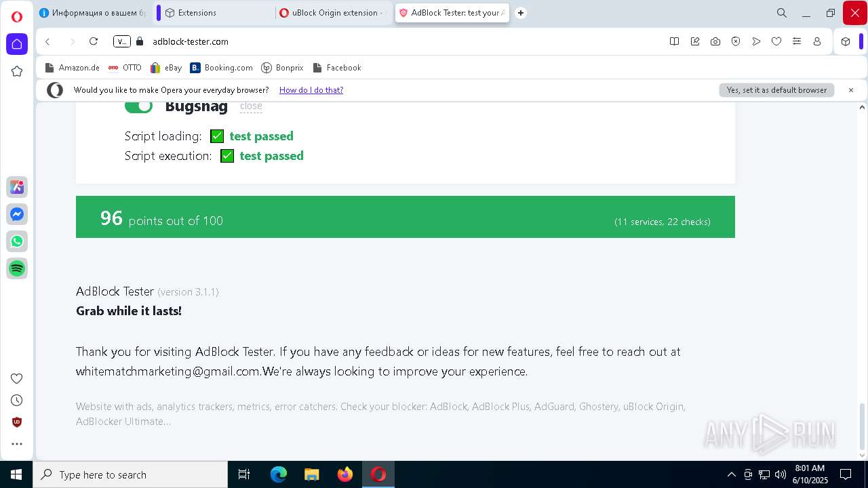Launch Microsoft Edge from taskbar
The height and width of the screenshot is (488, 868).
(x=279, y=474)
